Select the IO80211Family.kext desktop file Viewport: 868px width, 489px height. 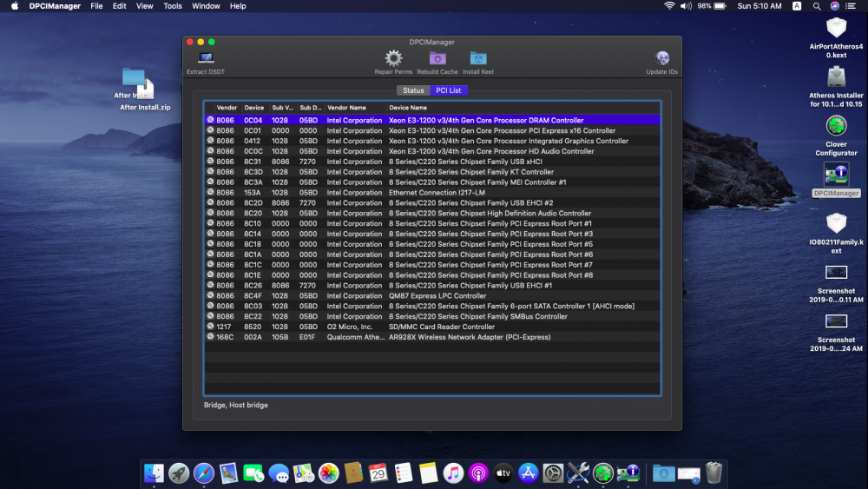pyautogui.click(x=836, y=233)
